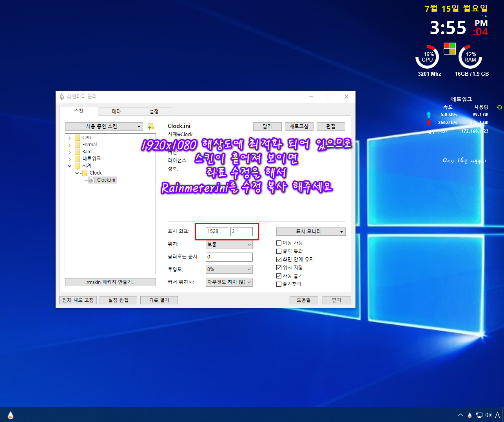This screenshot has width=504, height=422.
Task: Click the Y coordinate field showing 3
Action: point(242,231)
